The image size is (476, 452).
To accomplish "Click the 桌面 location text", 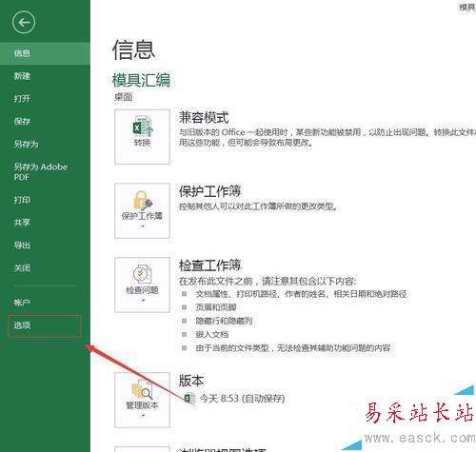I will (124, 97).
